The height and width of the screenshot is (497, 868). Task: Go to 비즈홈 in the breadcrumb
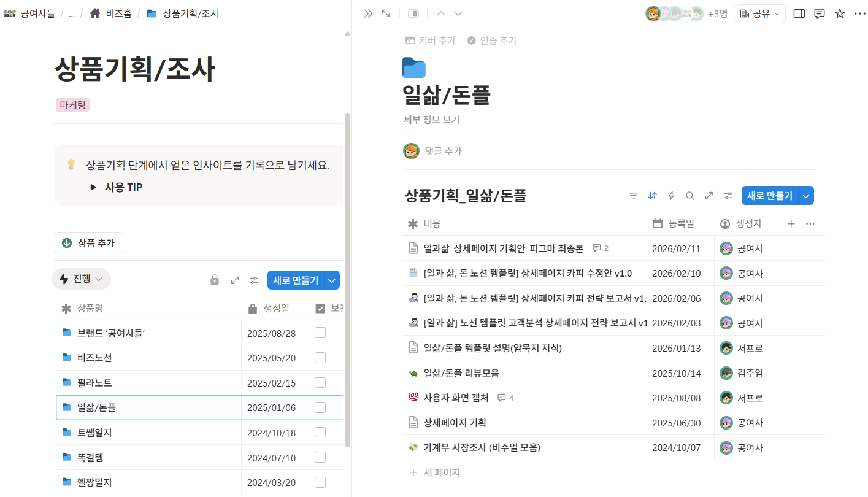tap(119, 13)
